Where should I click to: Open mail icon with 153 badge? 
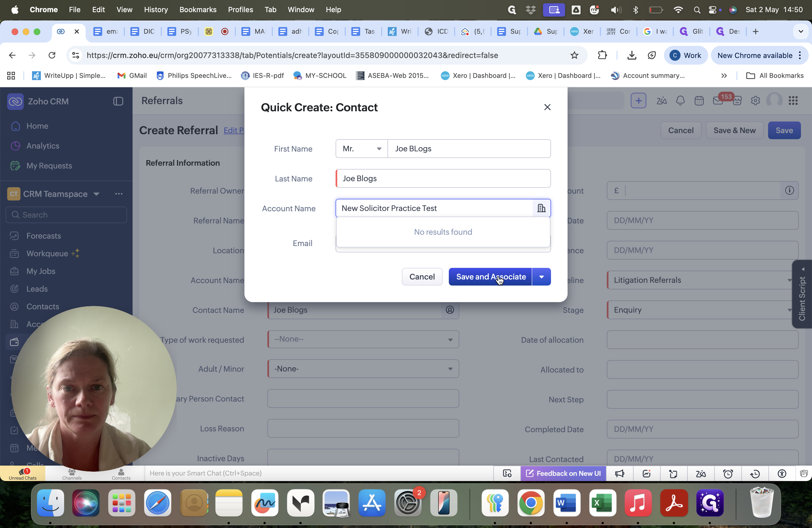(x=718, y=101)
